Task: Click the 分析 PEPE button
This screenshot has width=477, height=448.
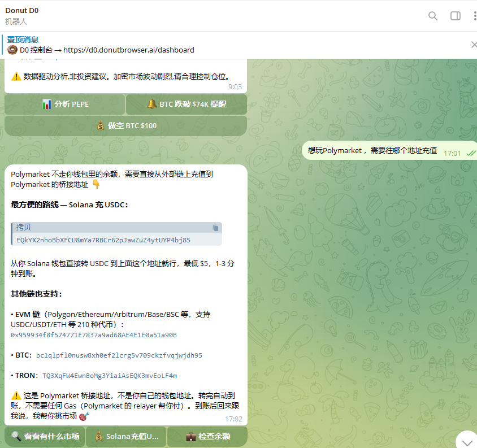Action: click(x=65, y=105)
